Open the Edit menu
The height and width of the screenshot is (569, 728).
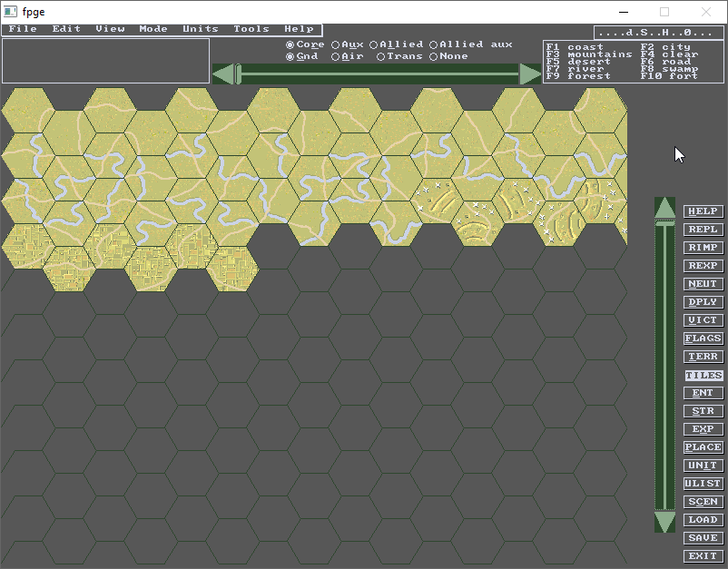click(66, 29)
